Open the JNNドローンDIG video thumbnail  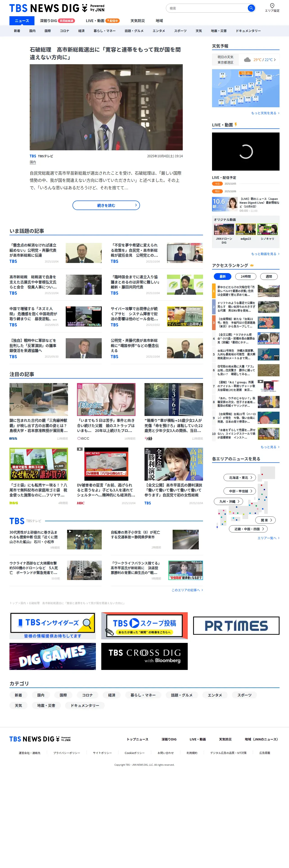click(x=224, y=229)
